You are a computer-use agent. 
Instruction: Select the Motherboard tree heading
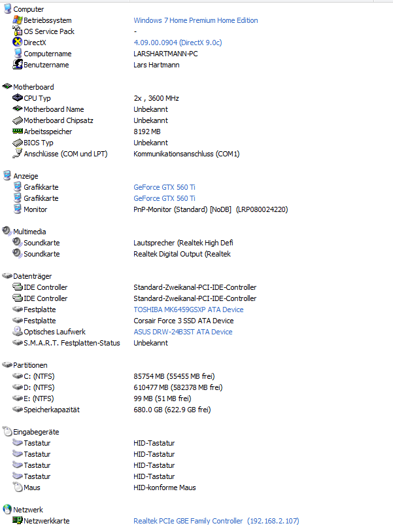tap(33, 87)
